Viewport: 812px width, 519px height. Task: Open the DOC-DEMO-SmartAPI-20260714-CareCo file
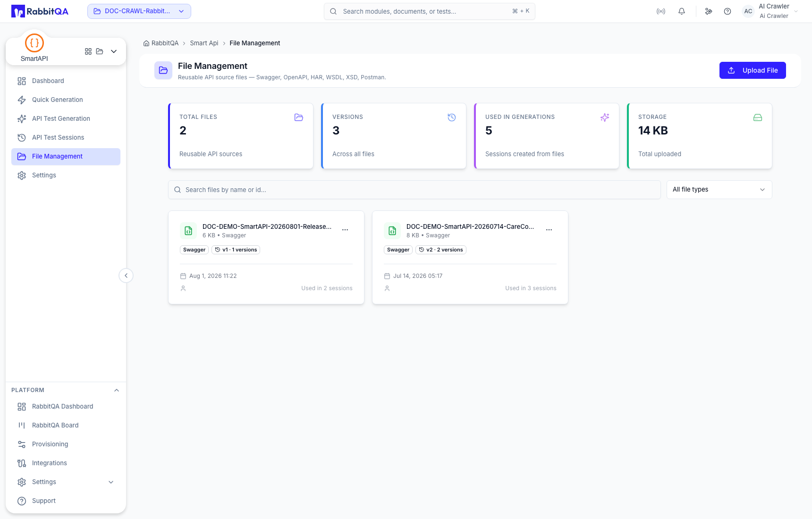pos(470,227)
